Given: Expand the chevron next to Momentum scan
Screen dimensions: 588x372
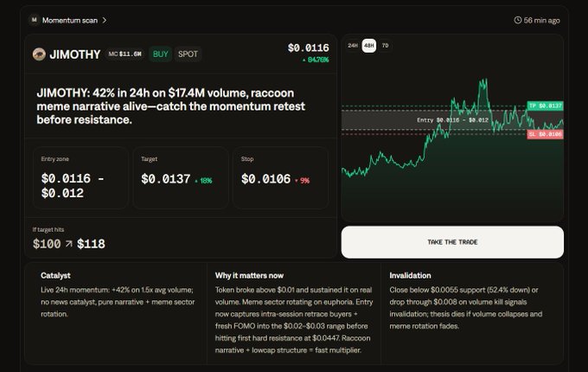Looking at the screenshot, I should click(105, 20).
